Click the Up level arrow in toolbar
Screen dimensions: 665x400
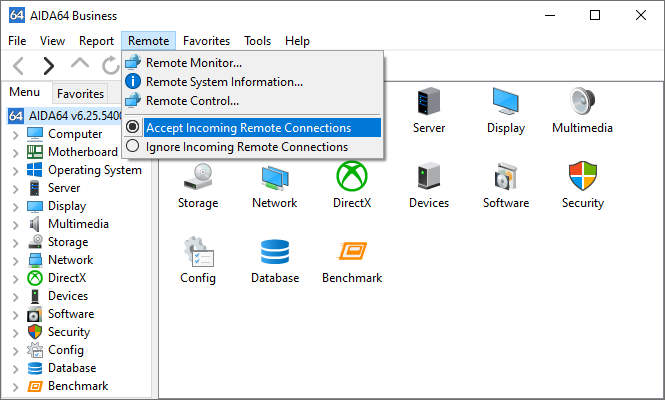pos(80,64)
